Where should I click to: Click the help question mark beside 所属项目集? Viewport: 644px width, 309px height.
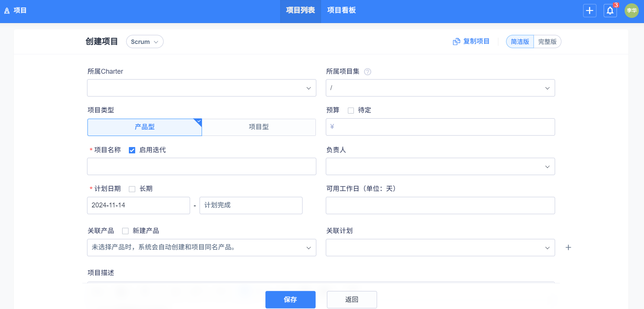point(368,72)
